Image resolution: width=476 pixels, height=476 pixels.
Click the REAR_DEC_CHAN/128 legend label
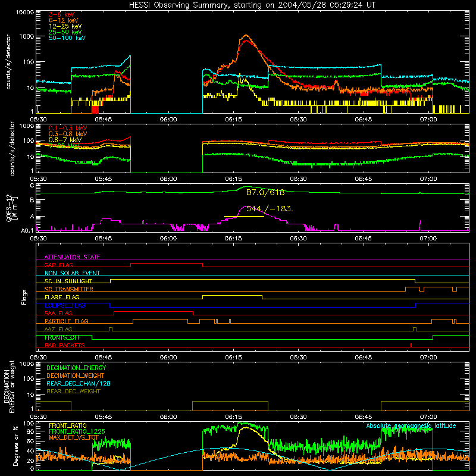79,383
